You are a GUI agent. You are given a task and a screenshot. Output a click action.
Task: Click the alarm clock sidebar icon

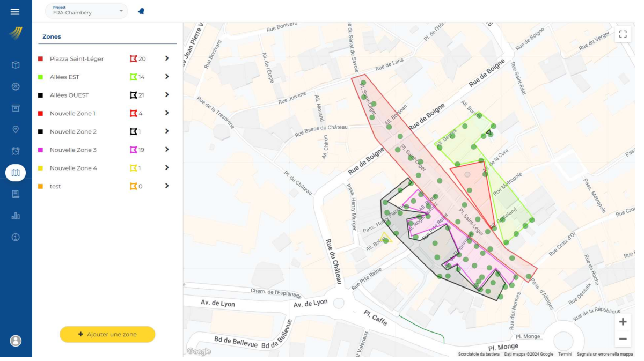coord(16,151)
